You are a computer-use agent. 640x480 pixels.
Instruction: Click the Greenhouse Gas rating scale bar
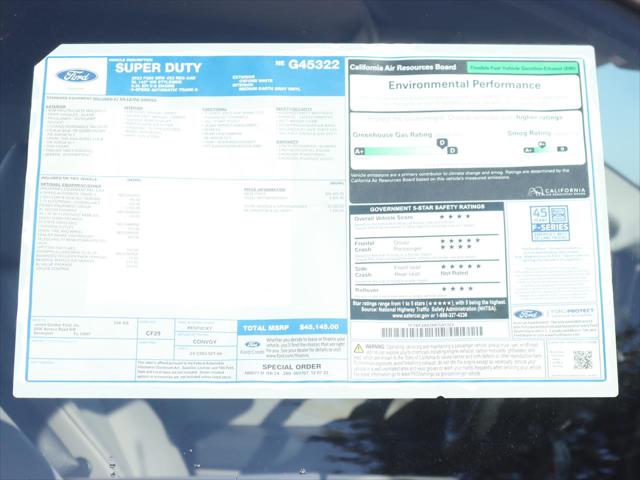405,151
